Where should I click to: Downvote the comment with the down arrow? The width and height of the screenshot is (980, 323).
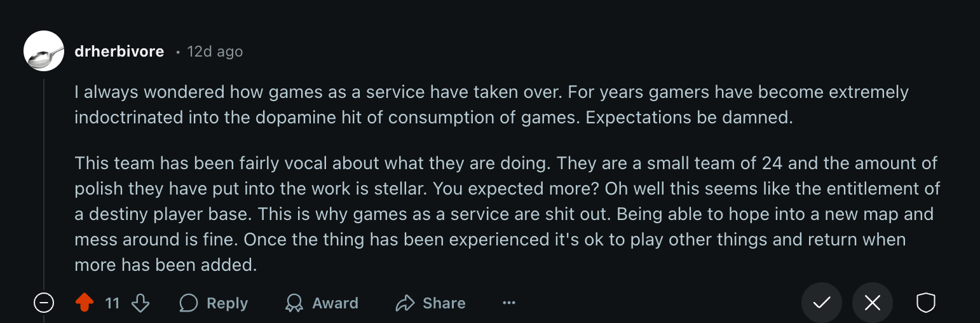coord(140,303)
